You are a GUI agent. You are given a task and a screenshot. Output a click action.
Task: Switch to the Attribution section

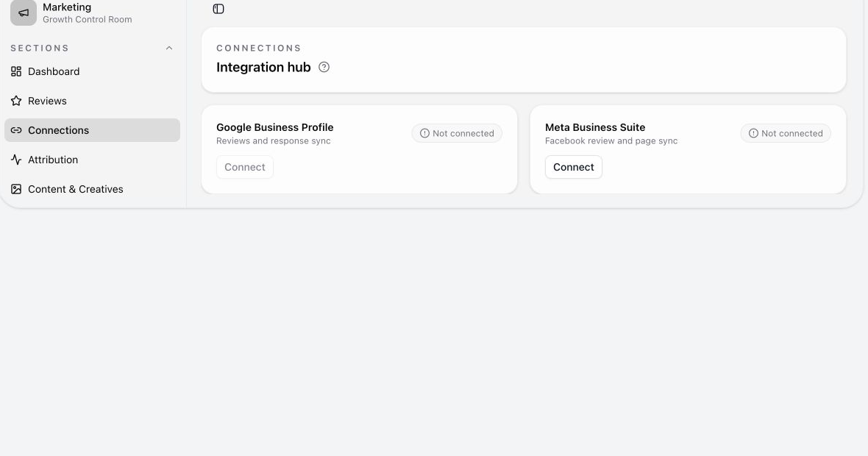(x=92, y=160)
